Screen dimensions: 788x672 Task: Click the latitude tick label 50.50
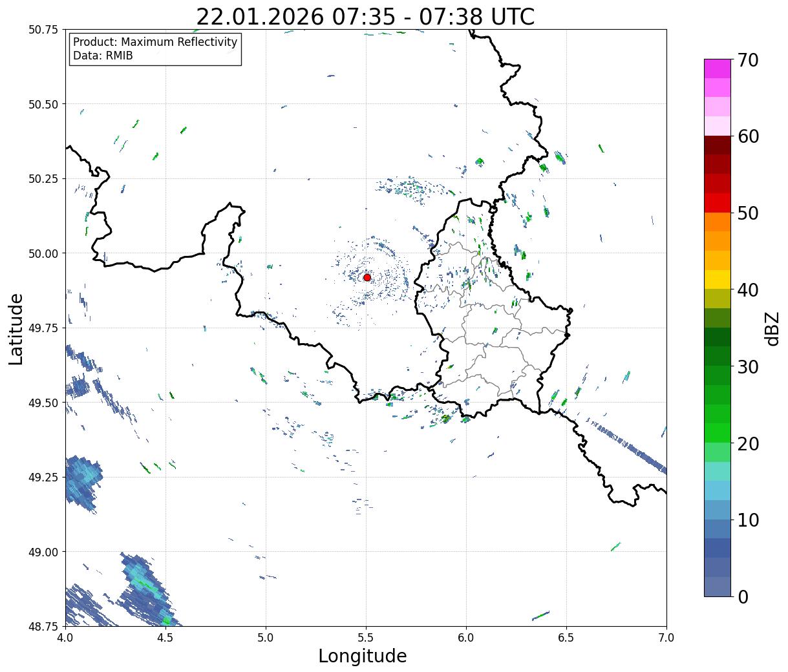(x=43, y=104)
